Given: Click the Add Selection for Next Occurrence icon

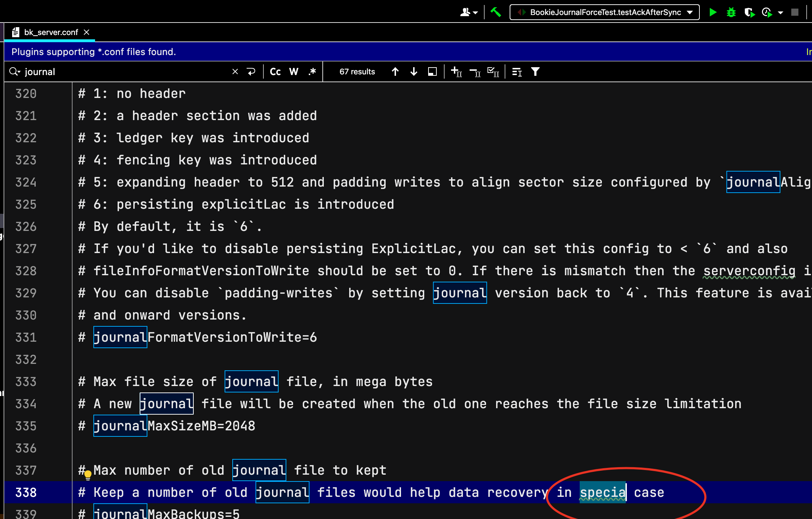Looking at the screenshot, I should point(456,72).
